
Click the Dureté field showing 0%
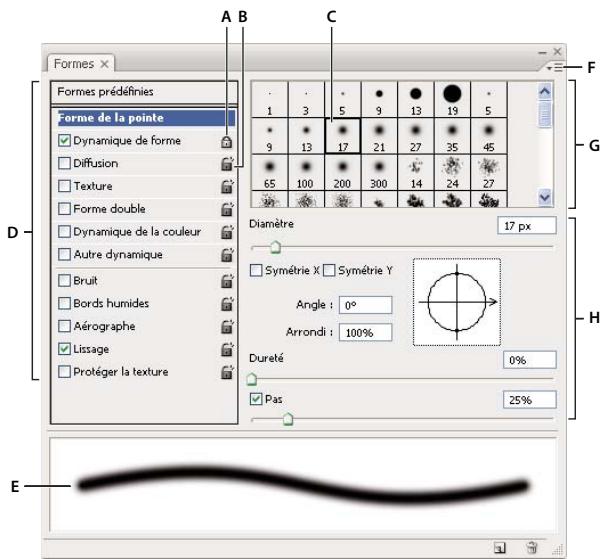[529, 360]
